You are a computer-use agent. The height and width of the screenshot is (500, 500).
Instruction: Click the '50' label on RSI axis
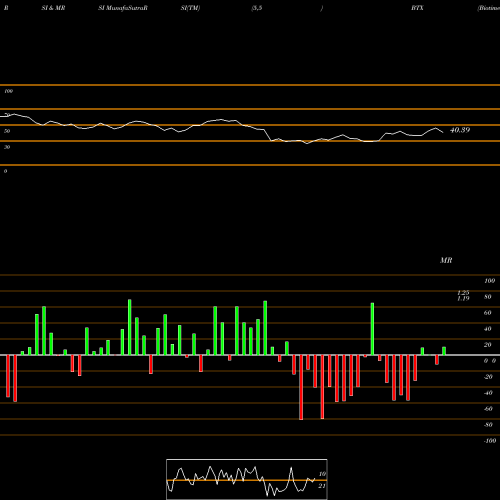(7, 131)
